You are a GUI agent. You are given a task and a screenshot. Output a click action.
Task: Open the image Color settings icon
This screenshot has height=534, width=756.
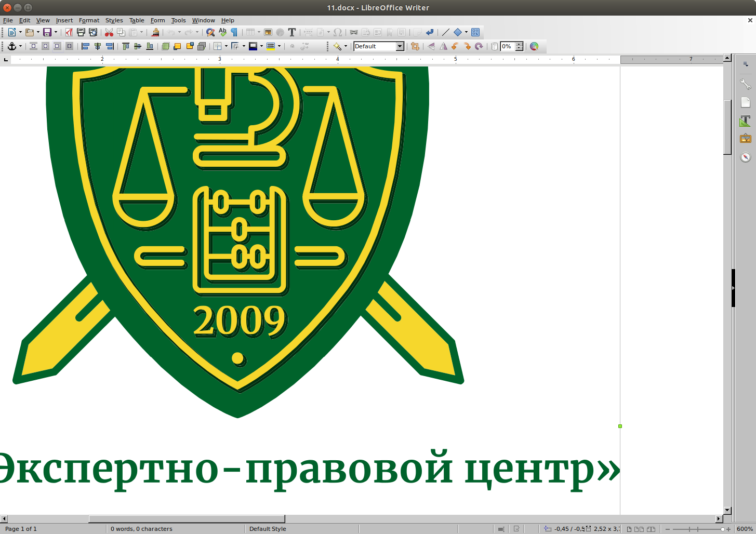[x=534, y=46]
